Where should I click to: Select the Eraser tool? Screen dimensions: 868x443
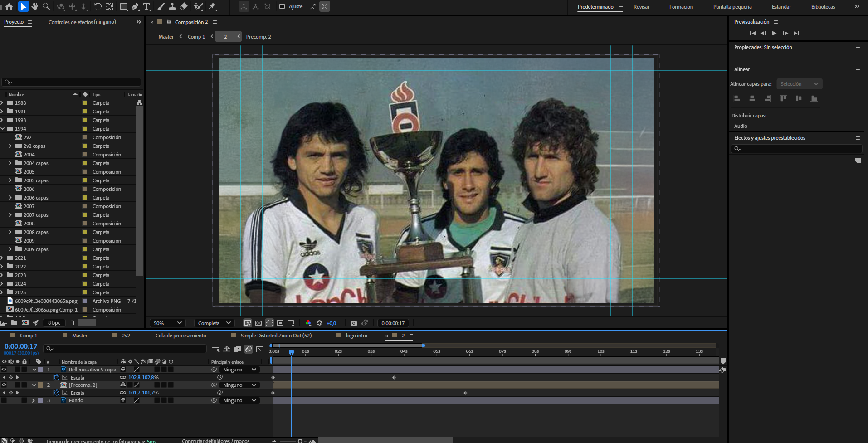[x=184, y=6]
